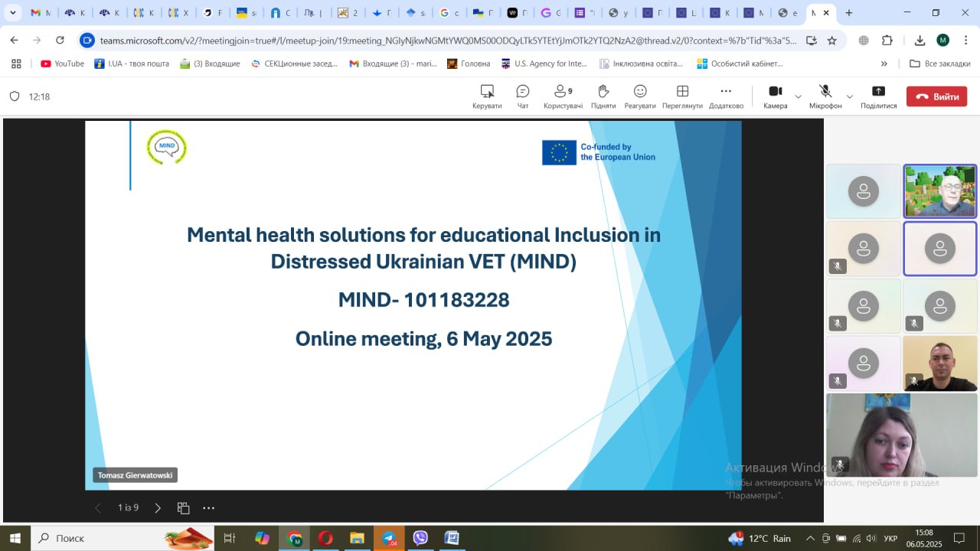The height and width of the screenshot is (551, 980).
Task: Go to the previous slide arrow
Action: [x=97, y=508]
